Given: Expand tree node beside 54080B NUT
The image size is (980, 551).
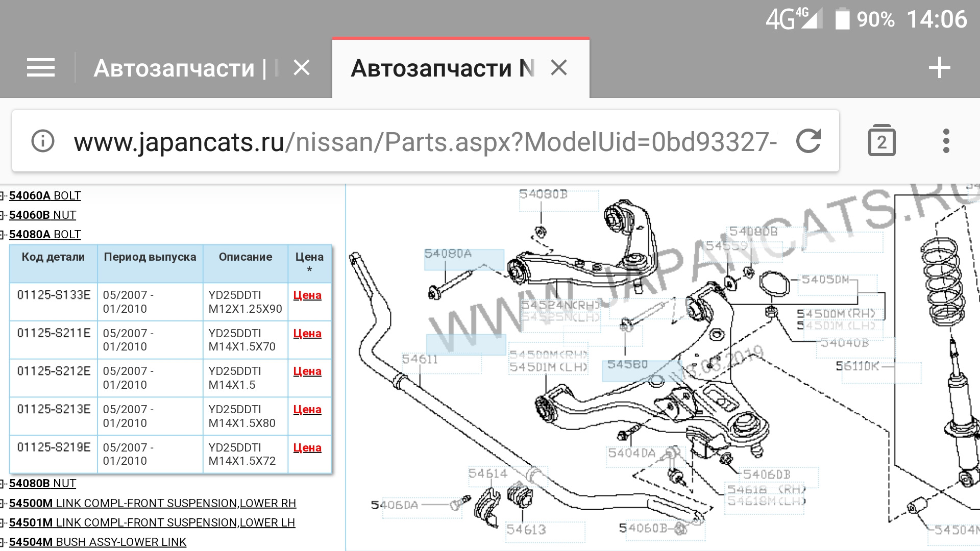Looking at the screenshot, I should 2,484.
